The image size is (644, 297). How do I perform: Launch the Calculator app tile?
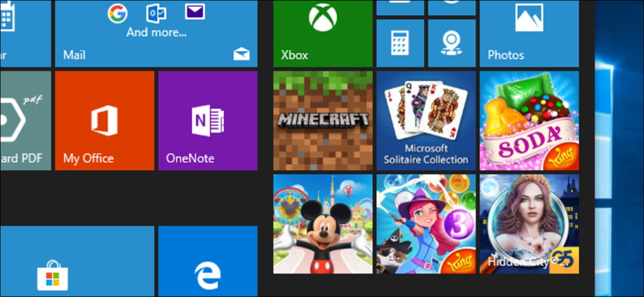400,42
